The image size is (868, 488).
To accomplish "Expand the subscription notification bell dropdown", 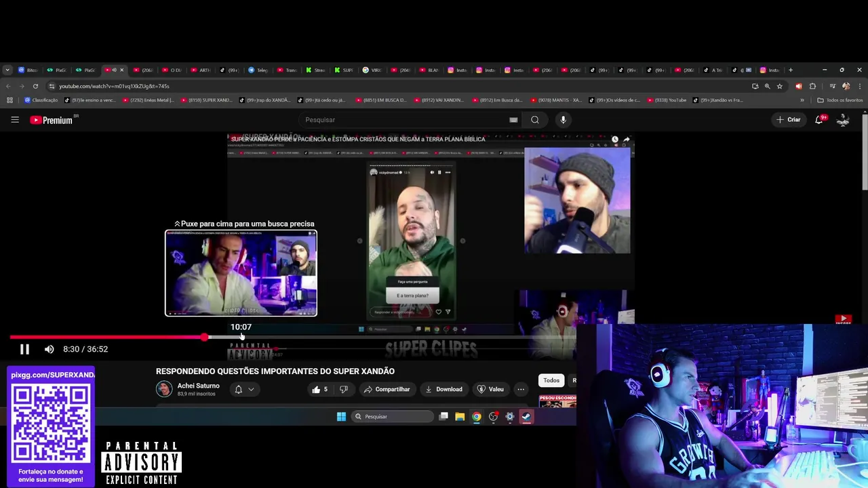I will [244, 389].
